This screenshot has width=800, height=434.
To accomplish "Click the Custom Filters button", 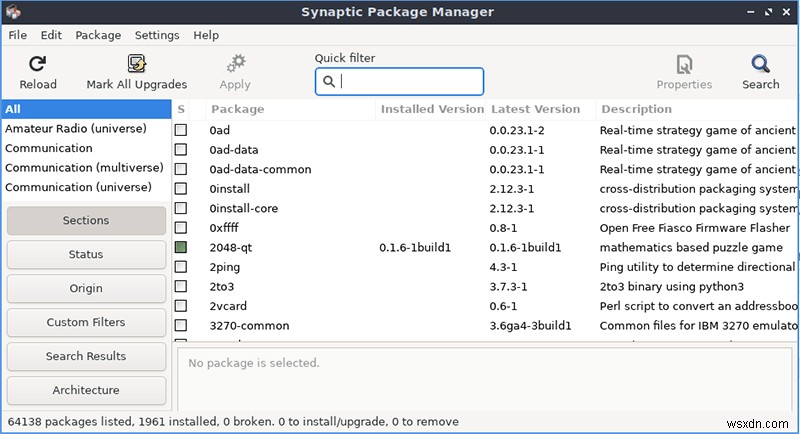I will [x=86, y=322].
